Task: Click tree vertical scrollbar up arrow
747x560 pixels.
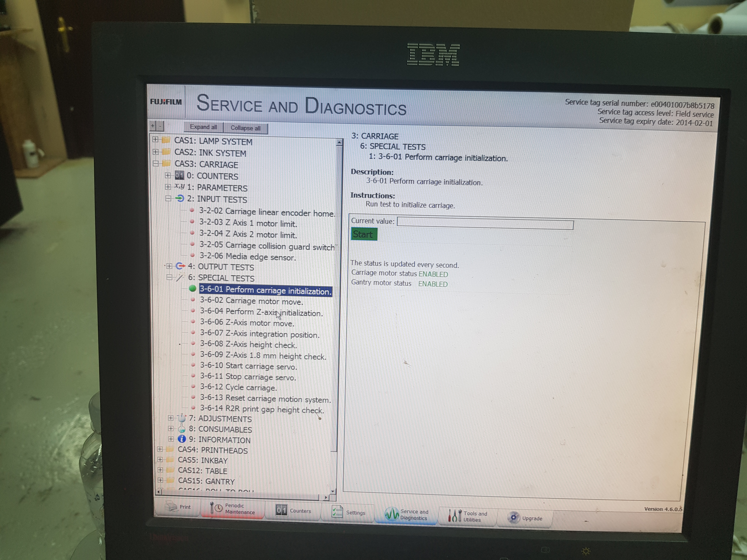Action: 339,143
